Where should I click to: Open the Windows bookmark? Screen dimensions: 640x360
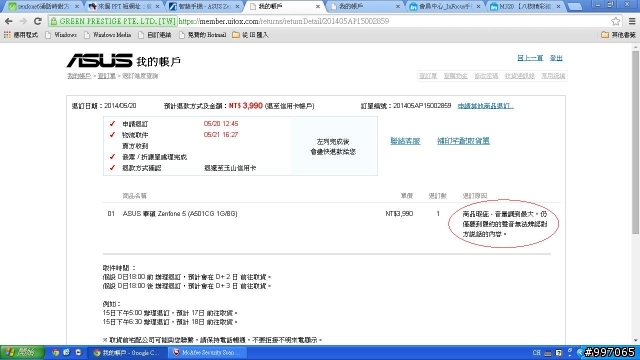pyautogui.click(x=61, y=35)
